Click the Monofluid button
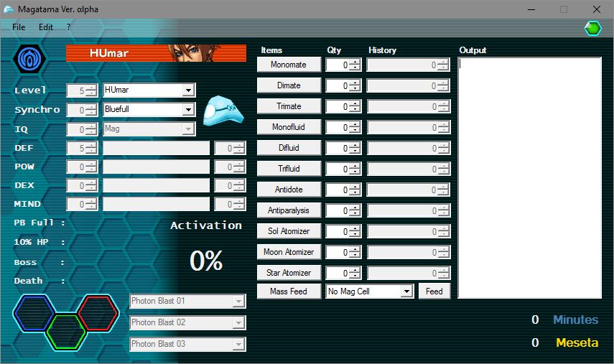The image size is (614, 364). (x=289, y=127)
